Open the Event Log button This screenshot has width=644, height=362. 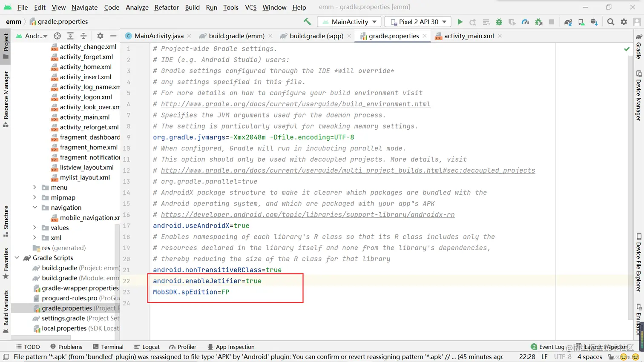click(x=548, y=347)
